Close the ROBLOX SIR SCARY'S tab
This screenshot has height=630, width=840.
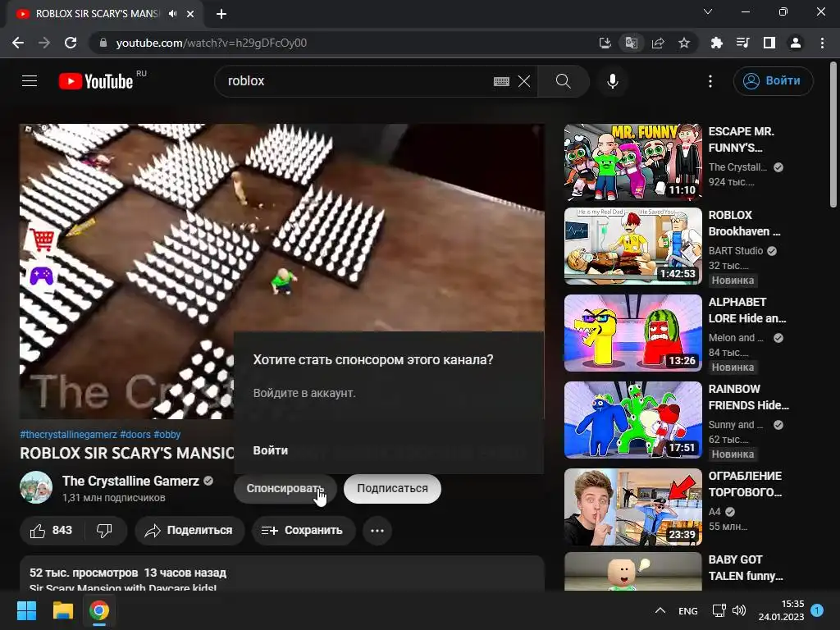(x=190, y=14)
